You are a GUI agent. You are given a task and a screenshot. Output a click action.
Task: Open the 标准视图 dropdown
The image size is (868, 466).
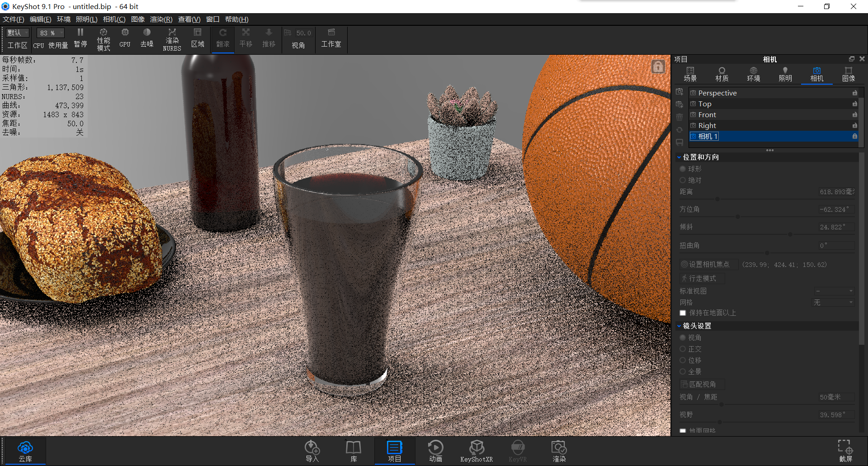[x=834, y=291]
